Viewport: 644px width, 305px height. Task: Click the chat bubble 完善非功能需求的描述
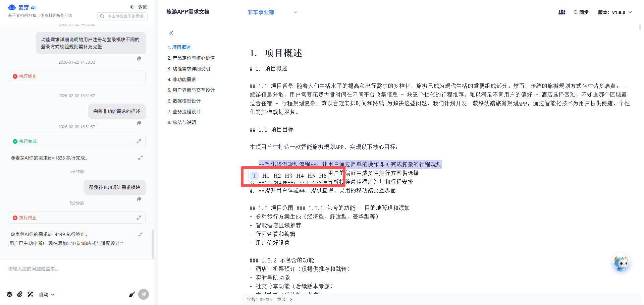(x=117, y=111)
